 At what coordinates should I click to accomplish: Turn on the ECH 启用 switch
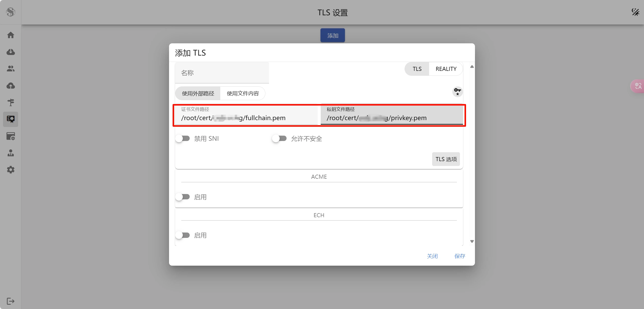coord(183,235)
